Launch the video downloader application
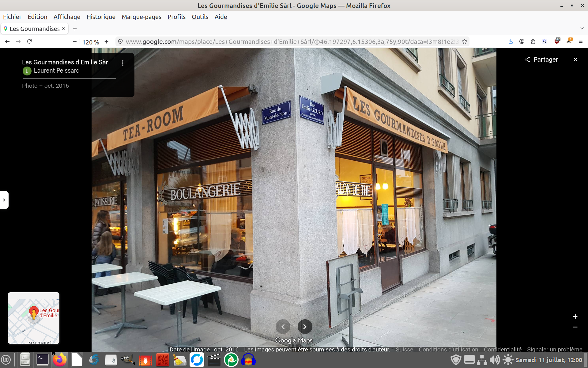Image resolution: width=588 pixels, height=368 pixels. [x=145, y=360]
